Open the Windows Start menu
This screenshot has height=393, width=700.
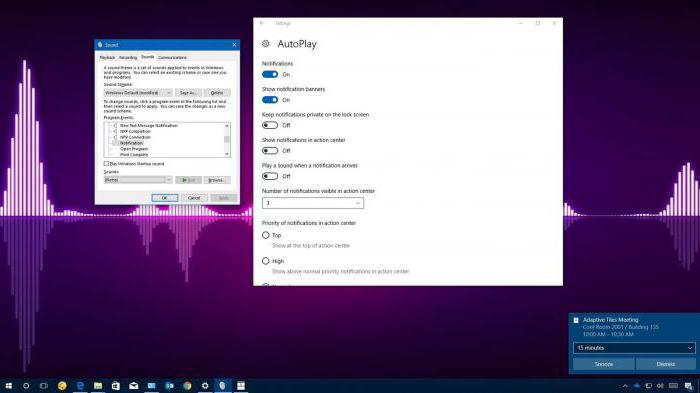[x=8, y=385]
